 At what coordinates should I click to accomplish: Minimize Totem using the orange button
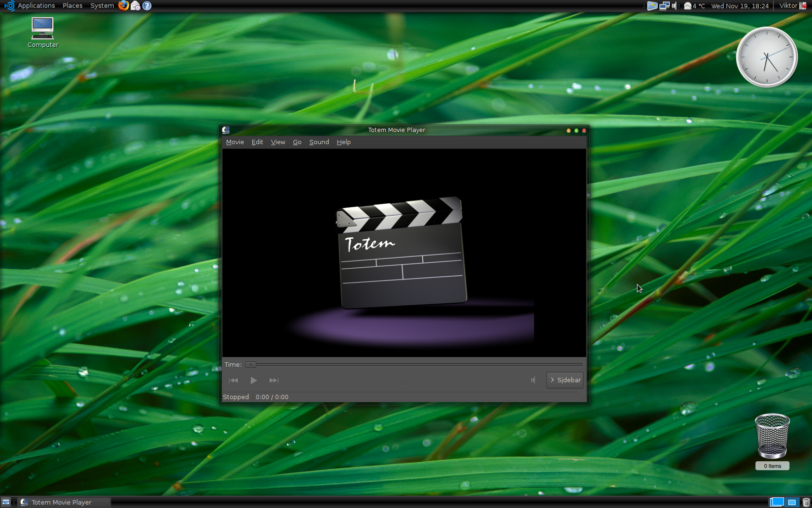568,131
